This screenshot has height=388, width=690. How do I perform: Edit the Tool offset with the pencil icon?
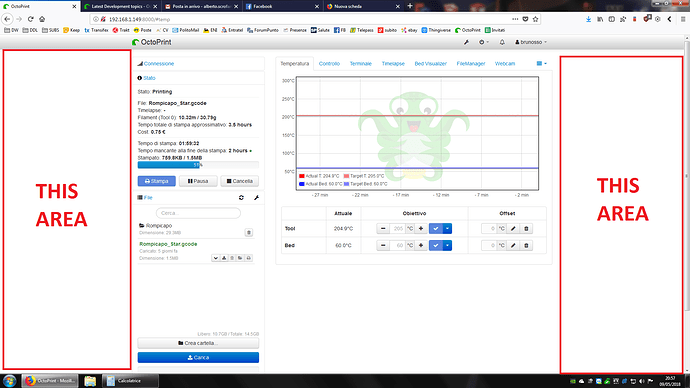[513, 228]
